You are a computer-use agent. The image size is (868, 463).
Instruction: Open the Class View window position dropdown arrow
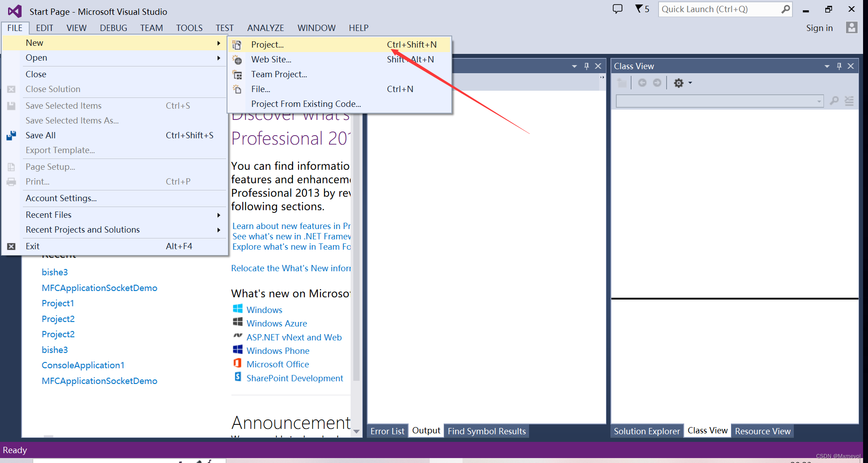click(827, 66)
